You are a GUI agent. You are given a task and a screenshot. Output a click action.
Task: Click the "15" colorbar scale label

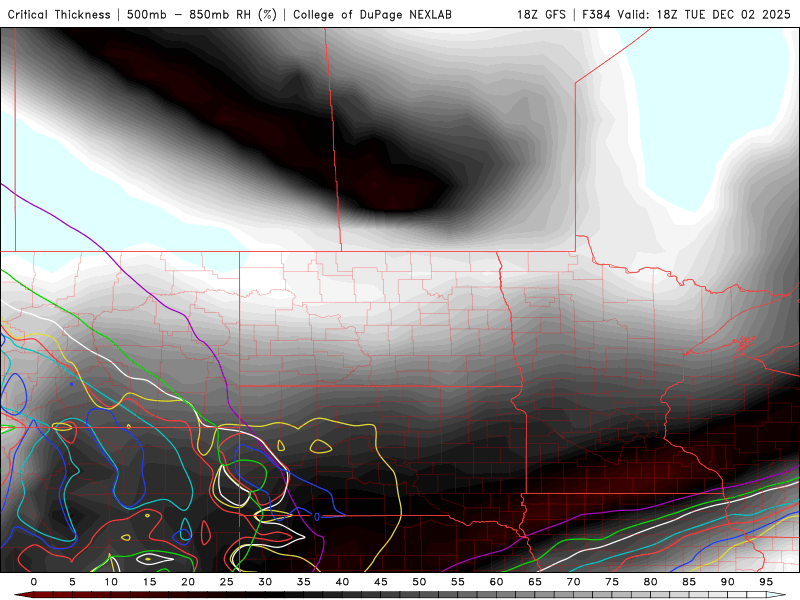pos(149,582)
